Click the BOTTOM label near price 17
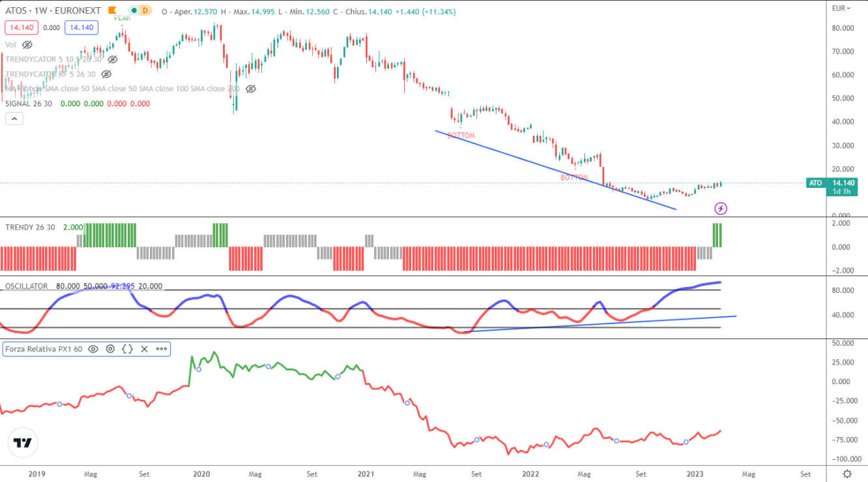The image size is (868, 482). 574,177
